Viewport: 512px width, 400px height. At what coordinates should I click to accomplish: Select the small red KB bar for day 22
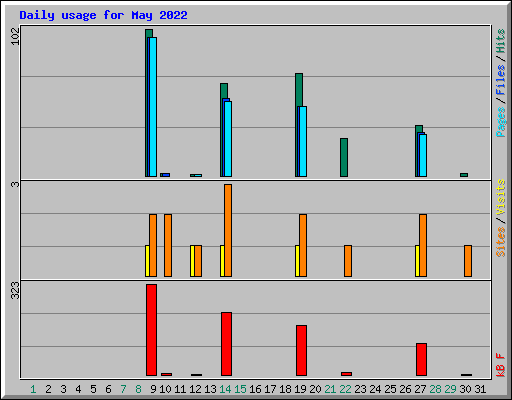(346, 374)
